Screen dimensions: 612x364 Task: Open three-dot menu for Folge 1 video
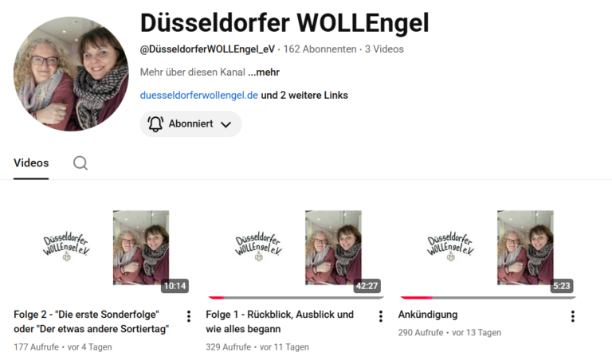[x=381, y=316]
